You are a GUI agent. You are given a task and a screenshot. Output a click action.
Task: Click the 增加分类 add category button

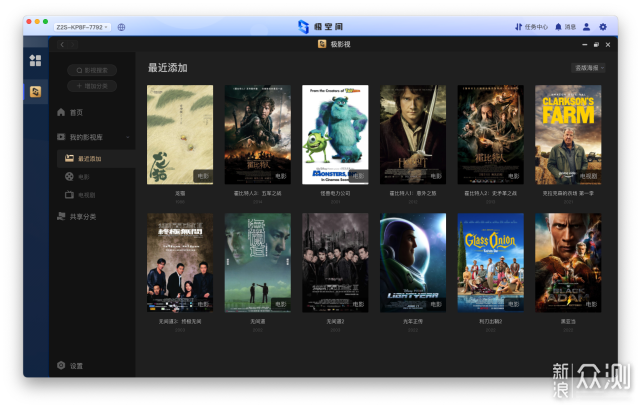click(x=92, y=86)
